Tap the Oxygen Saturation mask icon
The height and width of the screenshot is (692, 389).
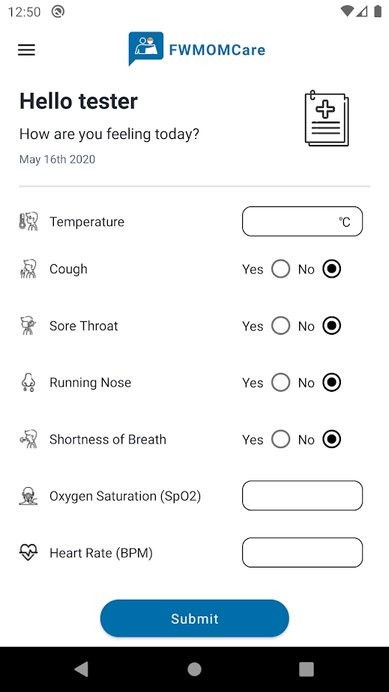29,496
